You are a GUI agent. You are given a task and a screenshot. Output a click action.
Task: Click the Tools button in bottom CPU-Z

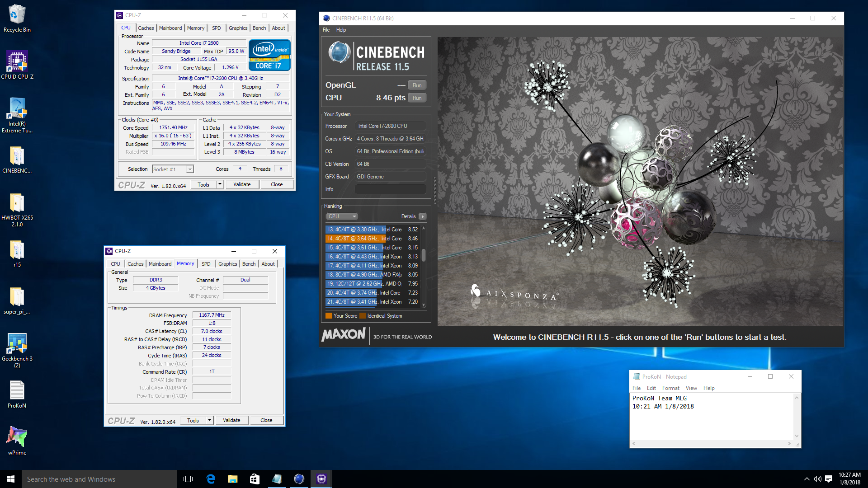pyautogui.click(x=193, y=420)
